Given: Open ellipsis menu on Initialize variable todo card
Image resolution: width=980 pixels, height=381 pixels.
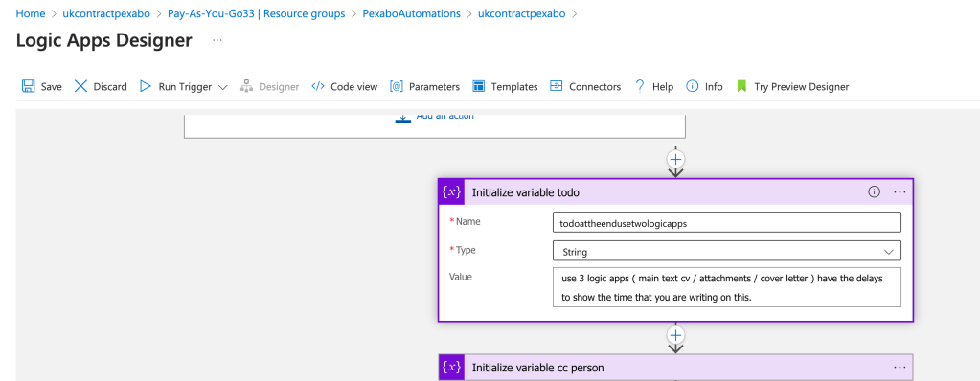Looking at the screenshot, I should [900, 192].
